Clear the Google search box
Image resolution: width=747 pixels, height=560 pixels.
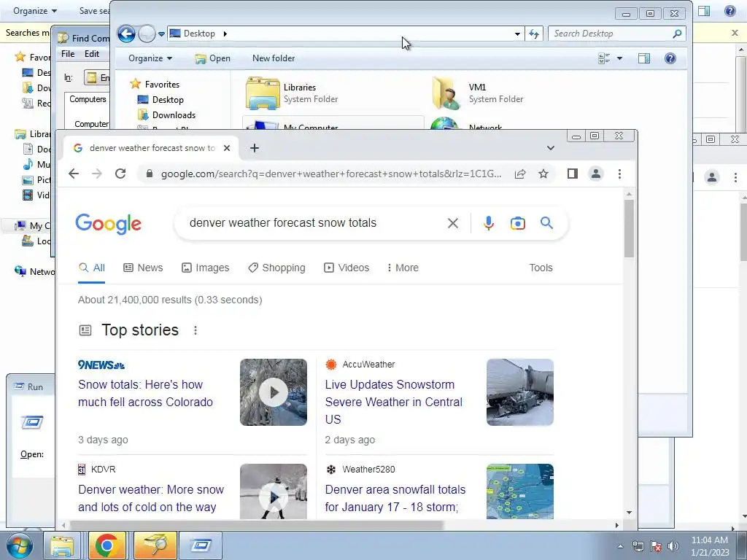point(453,223)
